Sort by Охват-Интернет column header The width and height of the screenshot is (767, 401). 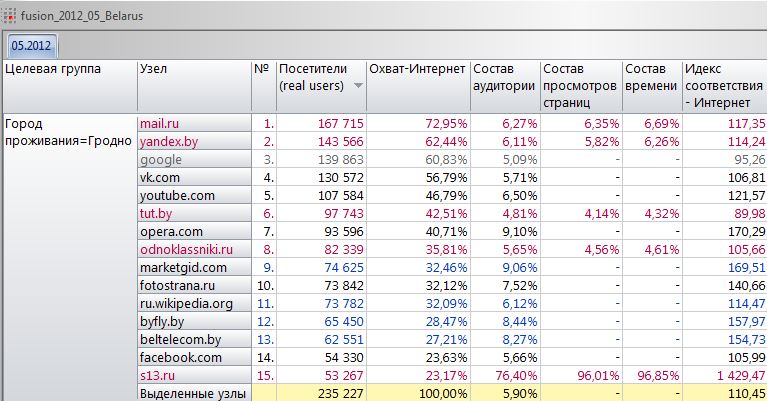[x=416, y=69]
